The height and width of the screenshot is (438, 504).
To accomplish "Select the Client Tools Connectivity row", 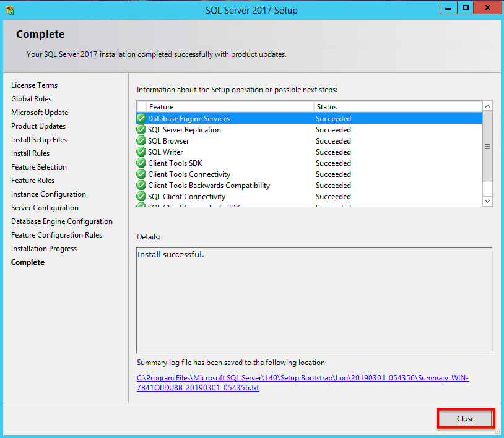I will pos(309,174).
